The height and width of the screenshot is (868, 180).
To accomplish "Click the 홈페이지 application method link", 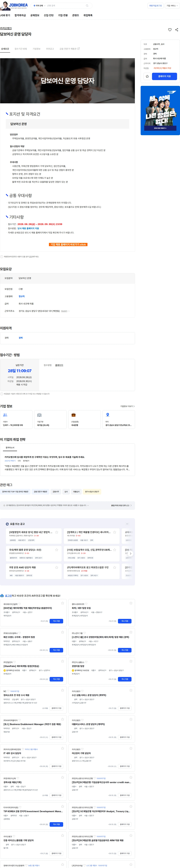I will pyautogui.click(x=59, y=365).
